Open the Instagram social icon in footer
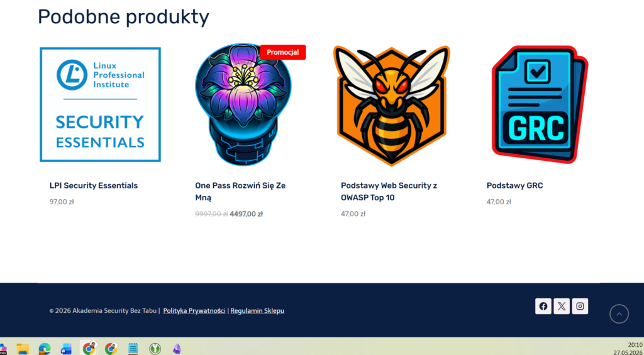 [x=580, y=306]
